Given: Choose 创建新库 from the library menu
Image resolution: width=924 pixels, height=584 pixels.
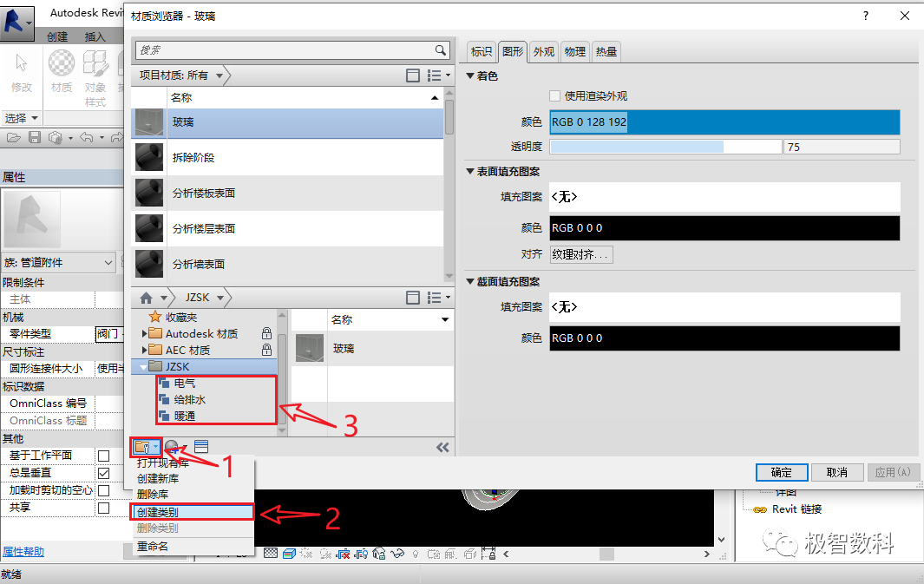Looking at the screenshot, I should click(x=193, y=478).
